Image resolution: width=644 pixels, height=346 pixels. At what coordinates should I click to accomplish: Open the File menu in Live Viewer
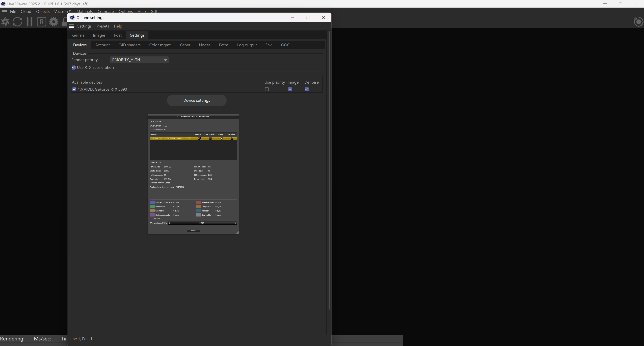(13, 12)
